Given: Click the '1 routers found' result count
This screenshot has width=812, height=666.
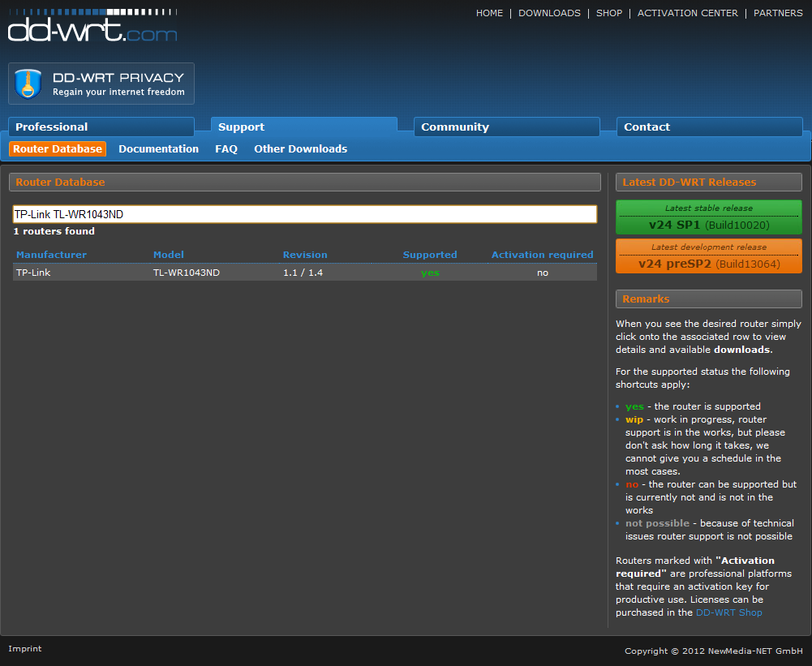Looking at the screenshot, I should [54, 231].
